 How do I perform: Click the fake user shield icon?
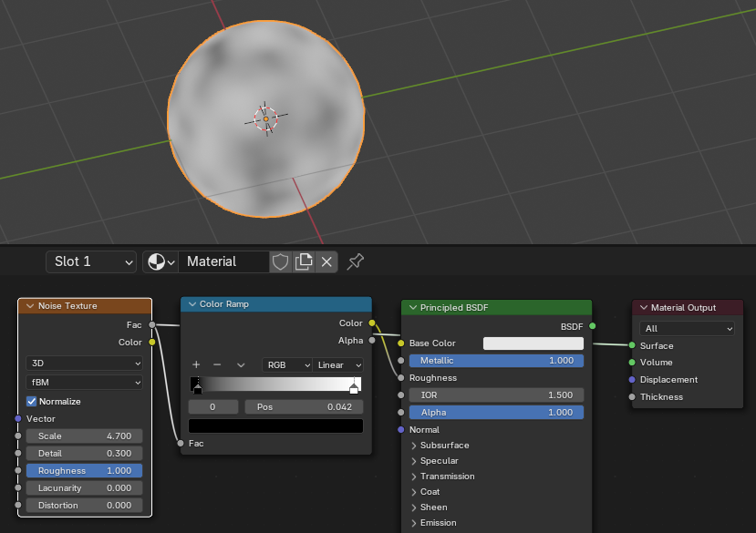pyautogui.click(x=280, y=261)
